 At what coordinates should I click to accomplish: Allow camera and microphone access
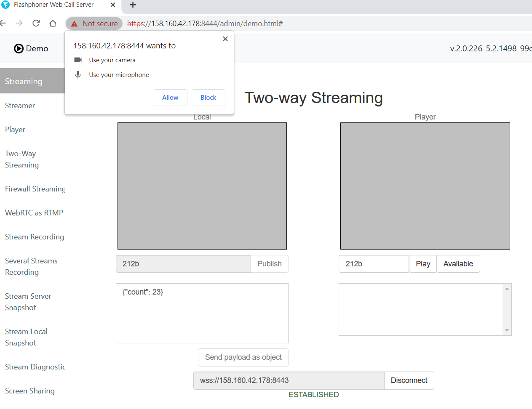[170, 98]
